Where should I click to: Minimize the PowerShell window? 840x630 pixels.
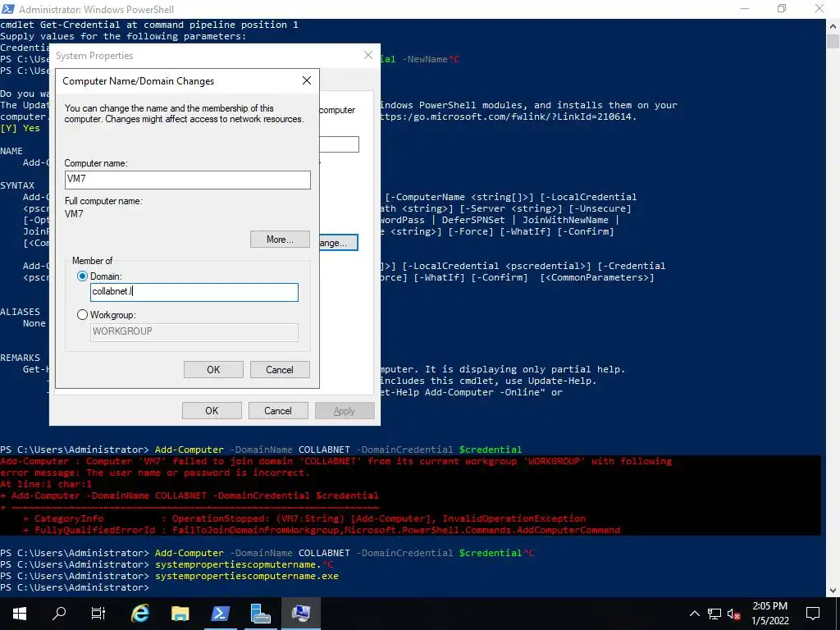745,8
